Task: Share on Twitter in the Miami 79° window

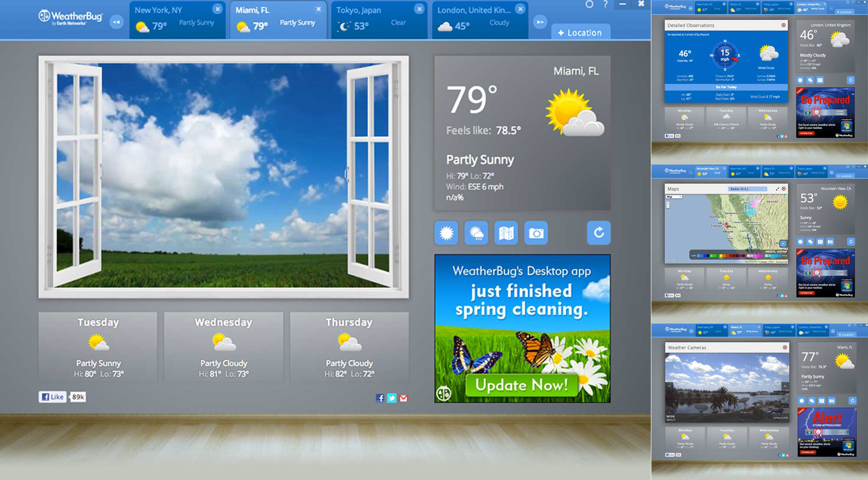Action: pos(392,398)
